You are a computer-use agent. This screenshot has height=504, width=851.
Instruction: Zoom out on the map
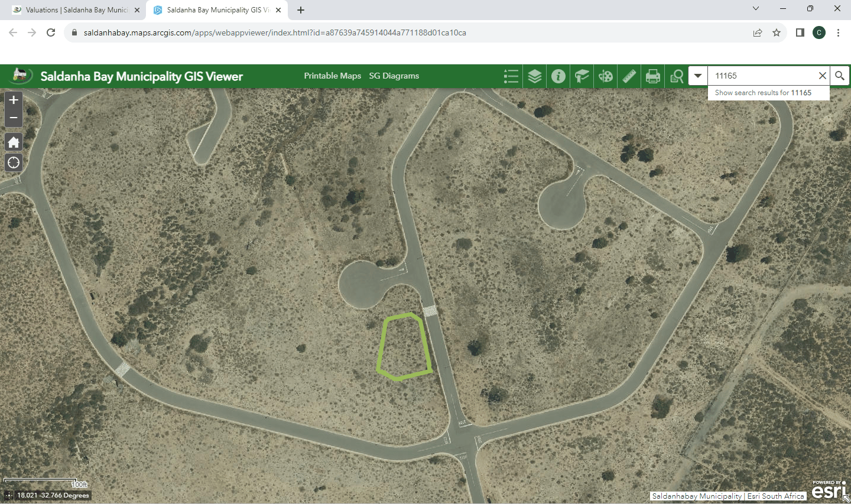(14, 118)
